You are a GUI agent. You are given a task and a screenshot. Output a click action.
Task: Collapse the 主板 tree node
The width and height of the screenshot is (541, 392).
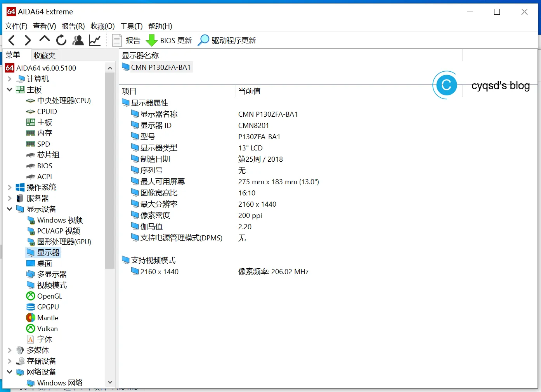10,90
